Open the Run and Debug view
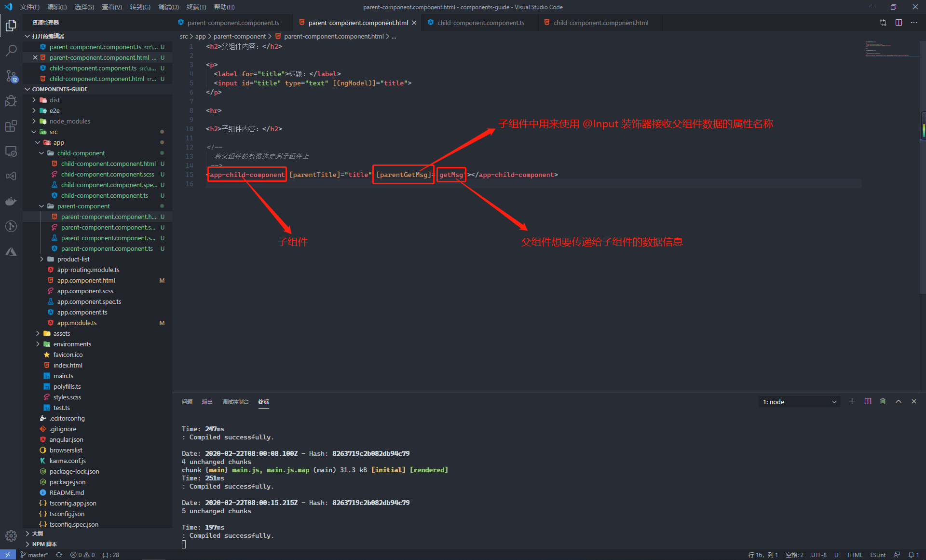 click(11, 101)
